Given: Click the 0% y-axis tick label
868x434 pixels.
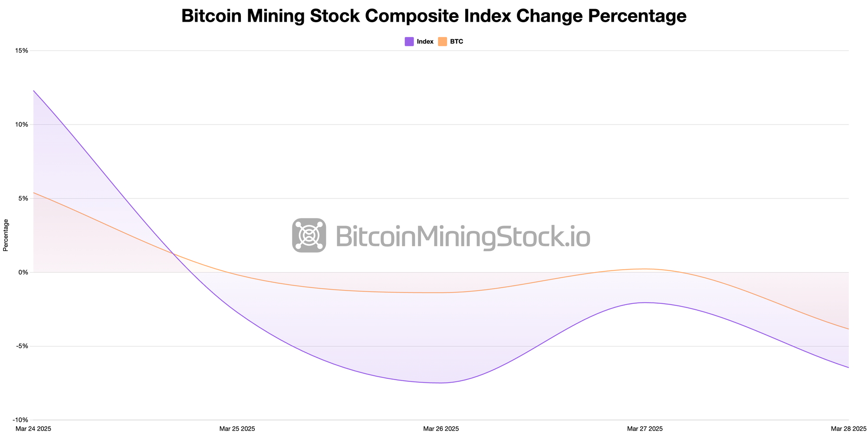Looking at the screenshot, I should click(23, 272).
